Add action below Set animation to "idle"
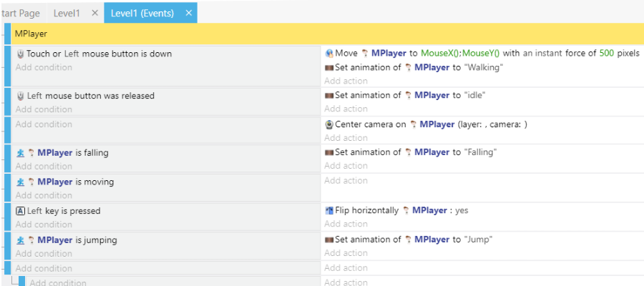The image size is (644, 286). click(x=346, y=109)
